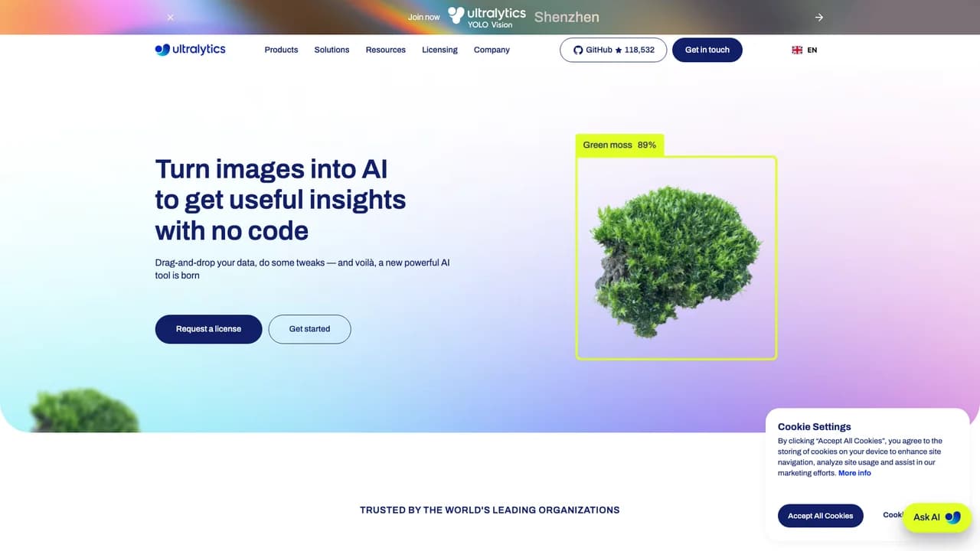
Task: Click the Cookie Settings heading
Action: [x=815, y=427]
